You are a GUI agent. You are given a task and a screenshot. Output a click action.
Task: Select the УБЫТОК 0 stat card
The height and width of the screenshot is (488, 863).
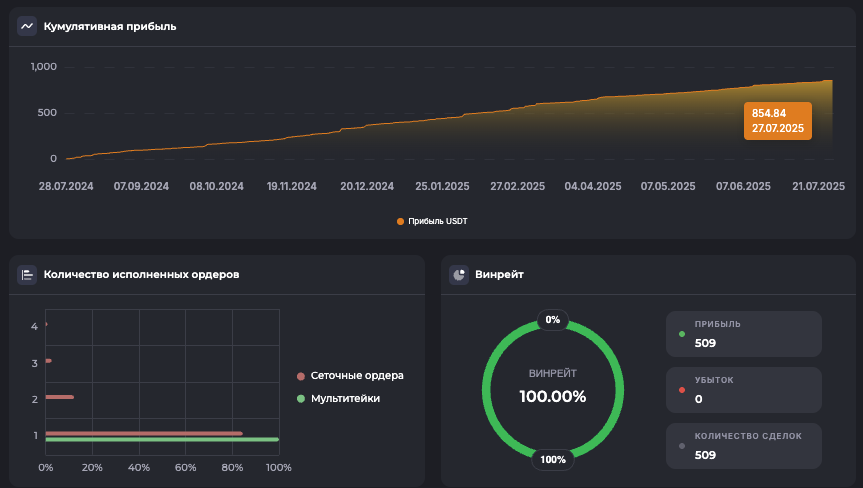(744, 390)
